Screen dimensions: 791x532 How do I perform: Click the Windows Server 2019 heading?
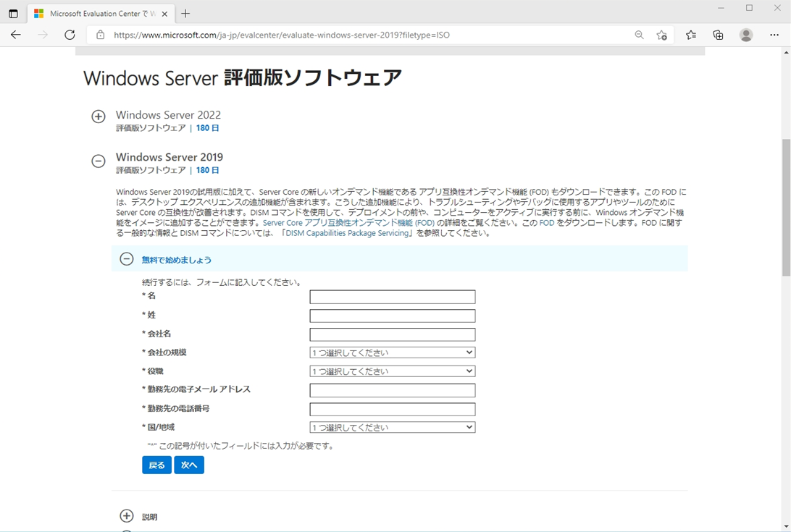[x=169, y=157]
